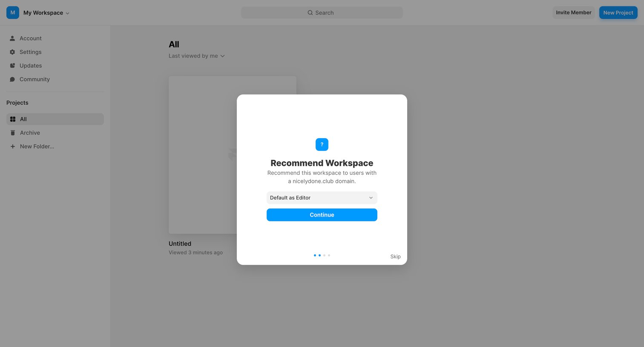
Task: Open the Untitled project thumbnail
Action: (233, 155)
